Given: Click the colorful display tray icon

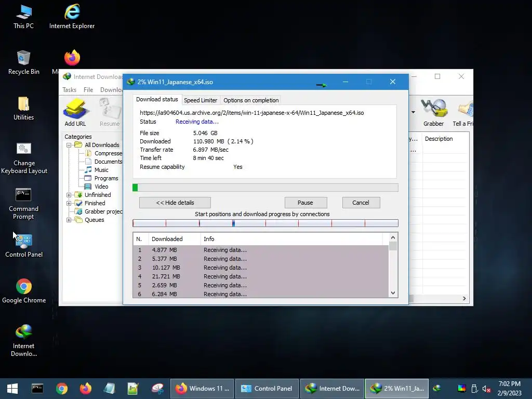Looking at the screenshot, I should pos(462,389).
